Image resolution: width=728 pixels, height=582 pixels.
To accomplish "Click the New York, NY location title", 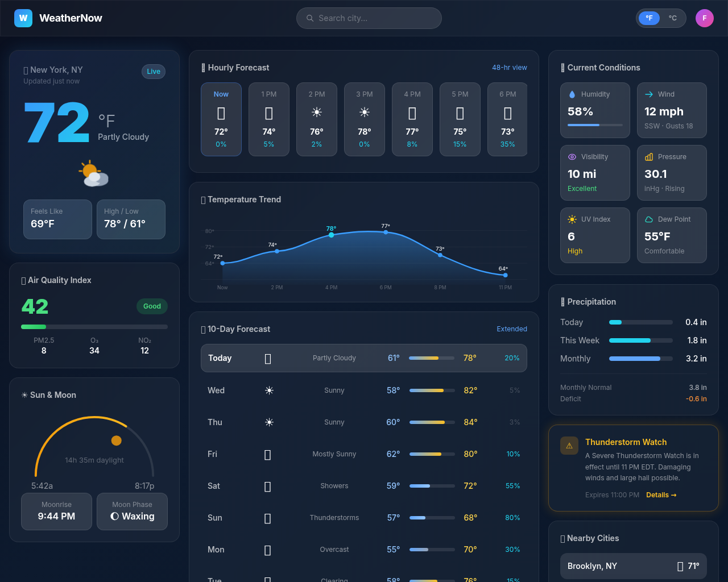I will pos(56,70).
